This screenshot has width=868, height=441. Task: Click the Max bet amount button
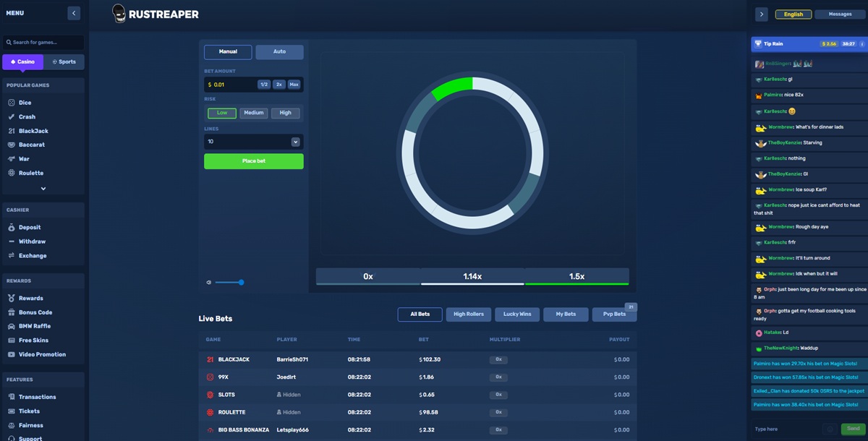294,85
